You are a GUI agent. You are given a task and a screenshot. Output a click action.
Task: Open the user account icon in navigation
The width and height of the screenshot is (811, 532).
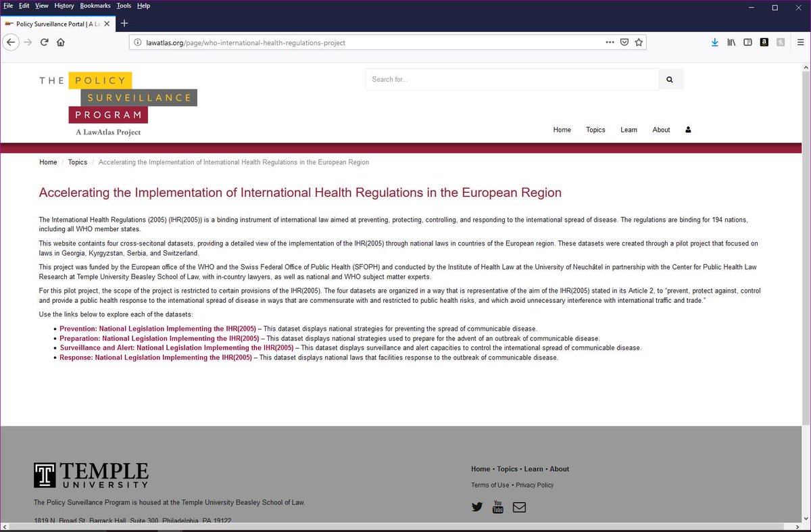pyautogui.click(x=688, y=130)
